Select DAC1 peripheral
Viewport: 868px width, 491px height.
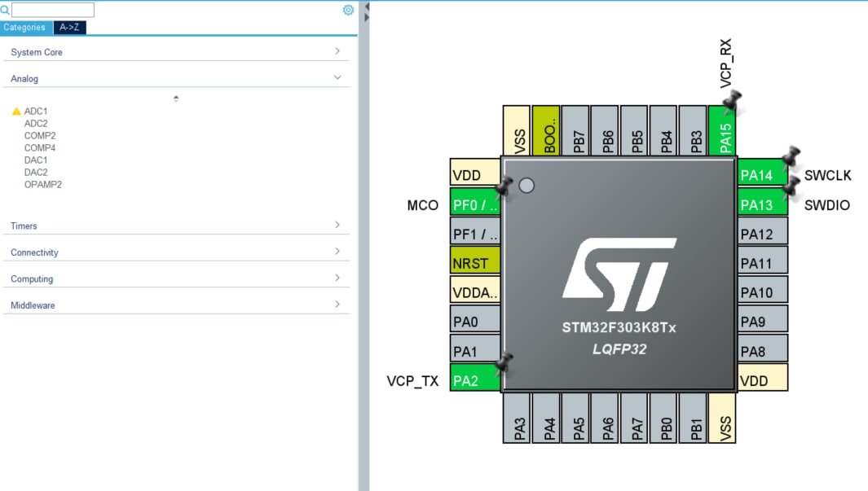point(36,160)
